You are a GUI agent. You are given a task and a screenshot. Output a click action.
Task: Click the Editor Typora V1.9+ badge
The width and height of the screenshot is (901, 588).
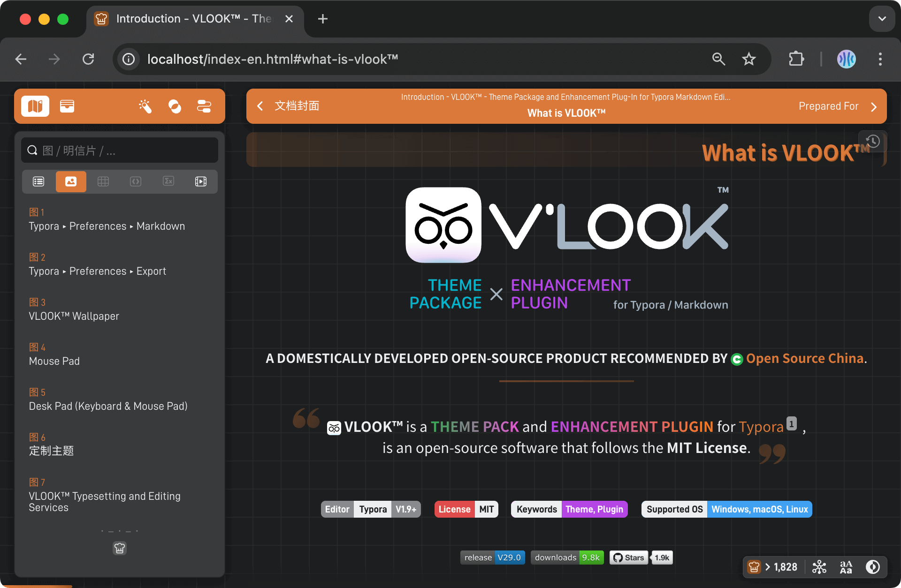pyautogui.click(x=371, y=509)
